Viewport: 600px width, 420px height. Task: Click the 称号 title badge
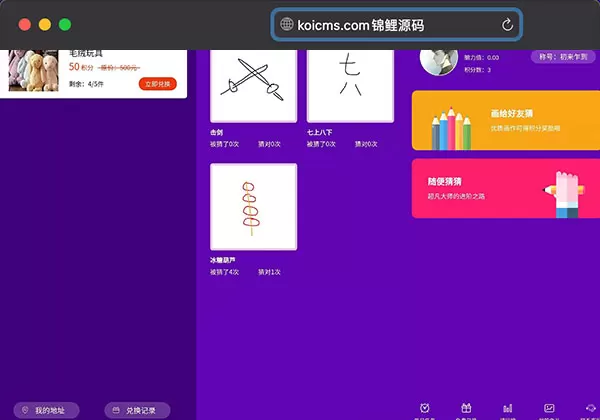pos(563,57)
